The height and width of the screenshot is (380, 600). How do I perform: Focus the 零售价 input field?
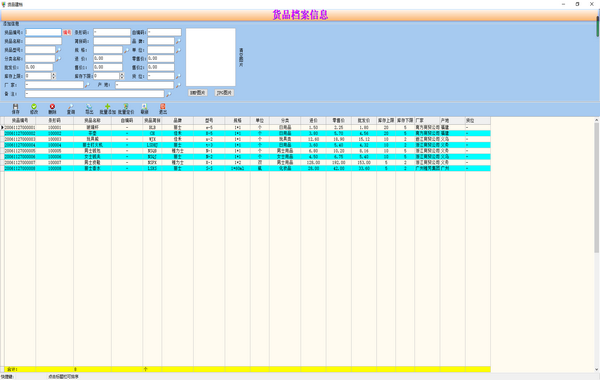click(x=161, y=59)
